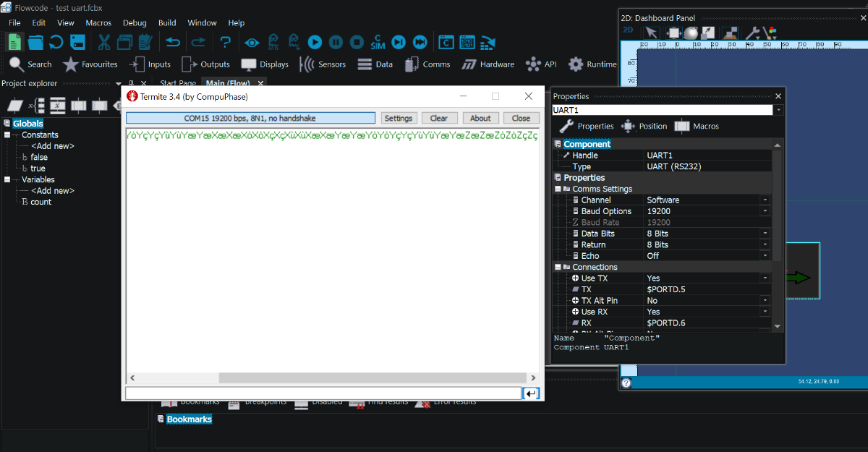Collapse the Connections group in Properties
Viewport: 868px width, 452px height.
click(558, 267)
